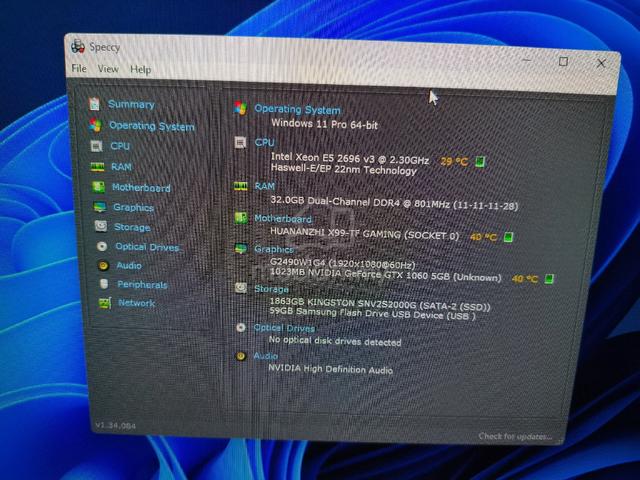Go to the RAM section in sidebar
Viewport: 640px width, 480px height.
pyautogui.click(x=121, y=167)
